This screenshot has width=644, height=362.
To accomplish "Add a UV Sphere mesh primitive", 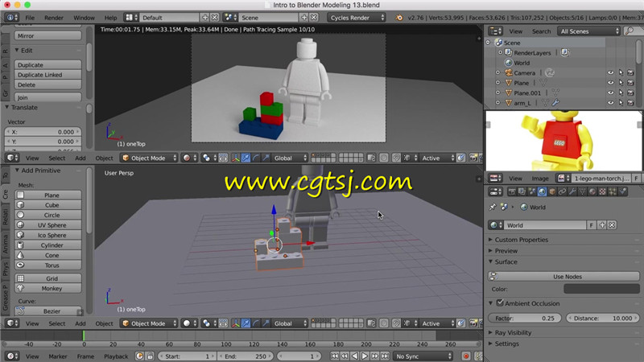I will (48, 225).
